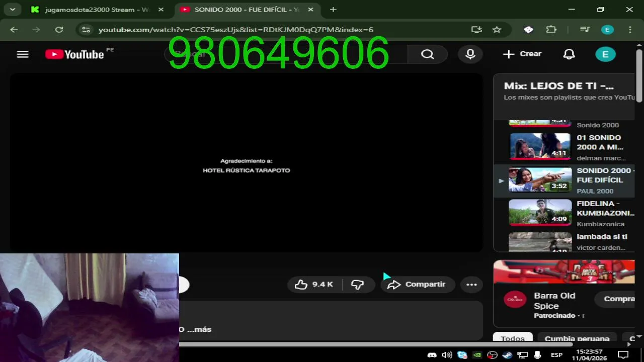Expand description with ...más

click(199, 329)
